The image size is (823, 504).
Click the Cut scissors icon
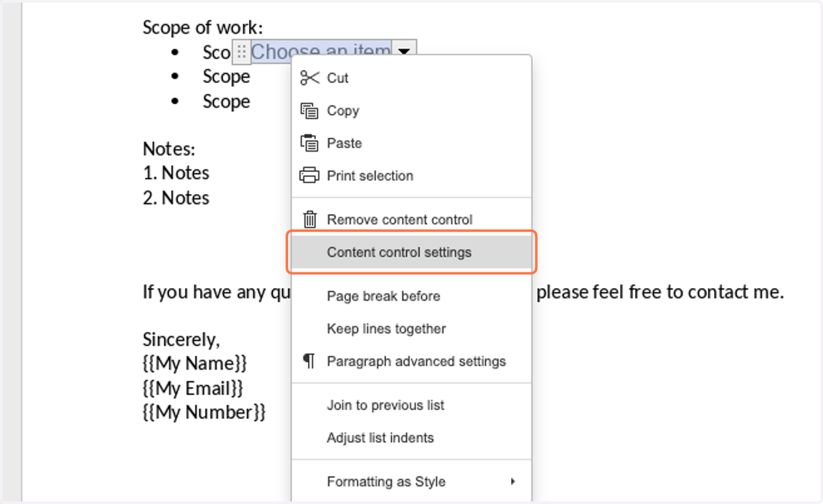point(310,78)
